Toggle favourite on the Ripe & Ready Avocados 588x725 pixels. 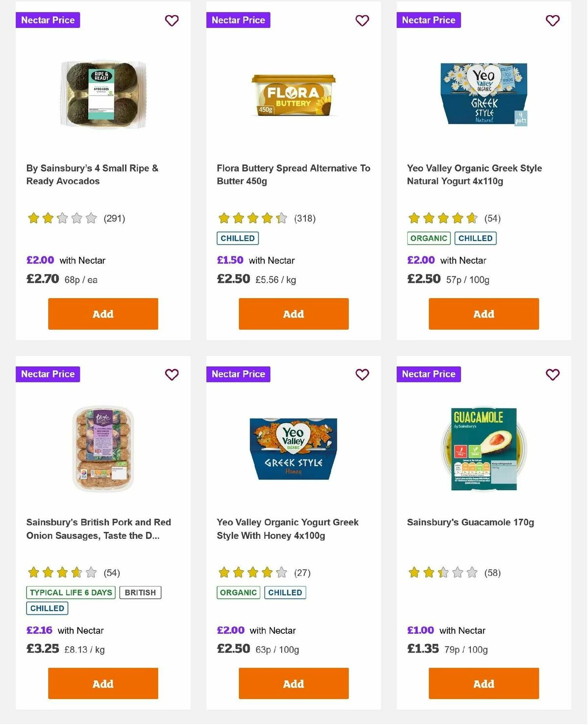point(171,21)
